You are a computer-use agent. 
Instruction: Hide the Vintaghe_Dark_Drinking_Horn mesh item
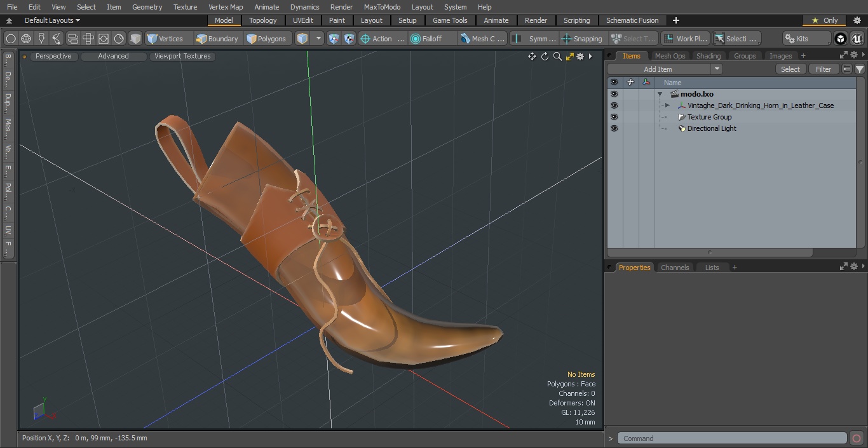[614, 105]
